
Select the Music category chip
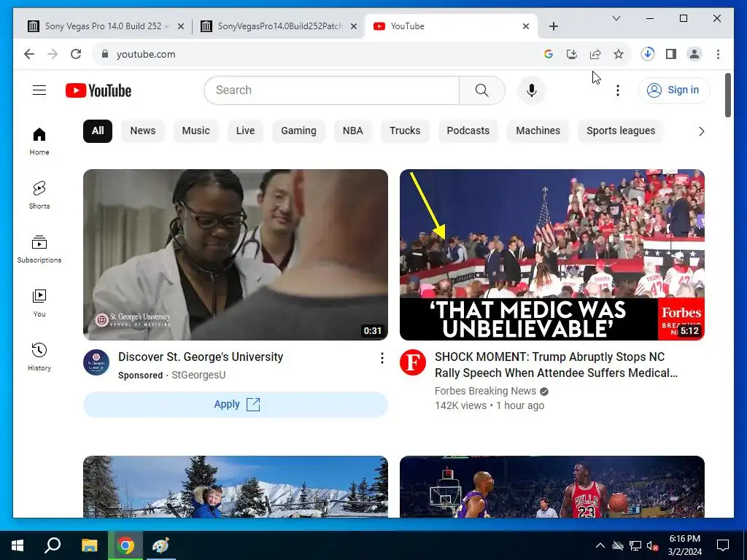[196, 131]
